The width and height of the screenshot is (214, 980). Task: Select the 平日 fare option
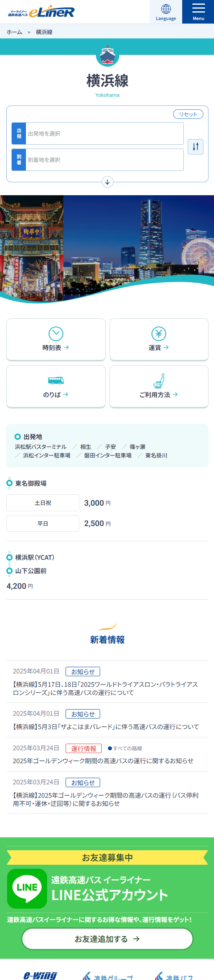(x=43, y=523)
